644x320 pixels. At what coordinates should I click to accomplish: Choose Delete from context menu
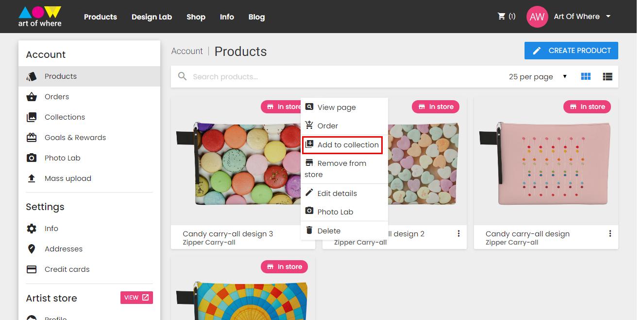pyautogui.click(x=344, y=231)
